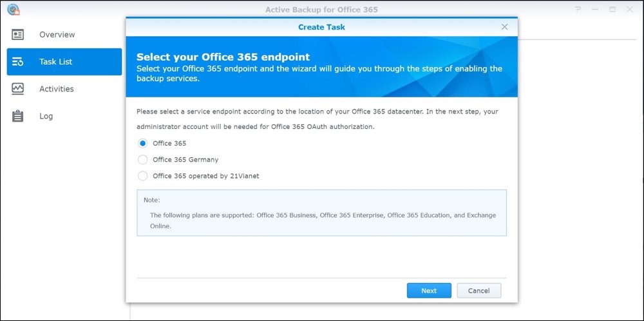Close the Create Task dialog
Image resolution: width=644 pixels, height=321 pixels.
[504, 27]
